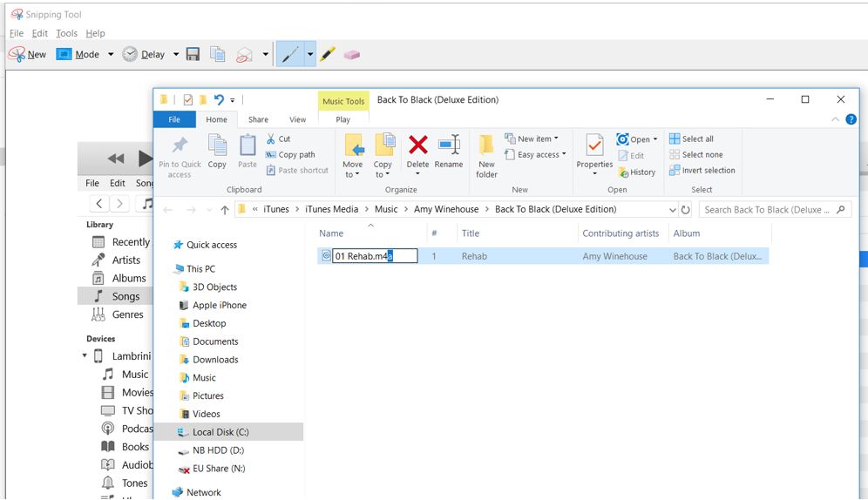Open the Pen options dropdown arrow

pyautogui.click(x=310, y=54)
